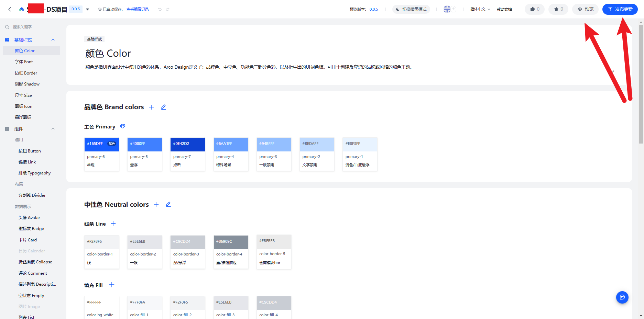Click the back arrow at the top left
The width and height of the screenshot is (644, 319).
click(9, 9)
